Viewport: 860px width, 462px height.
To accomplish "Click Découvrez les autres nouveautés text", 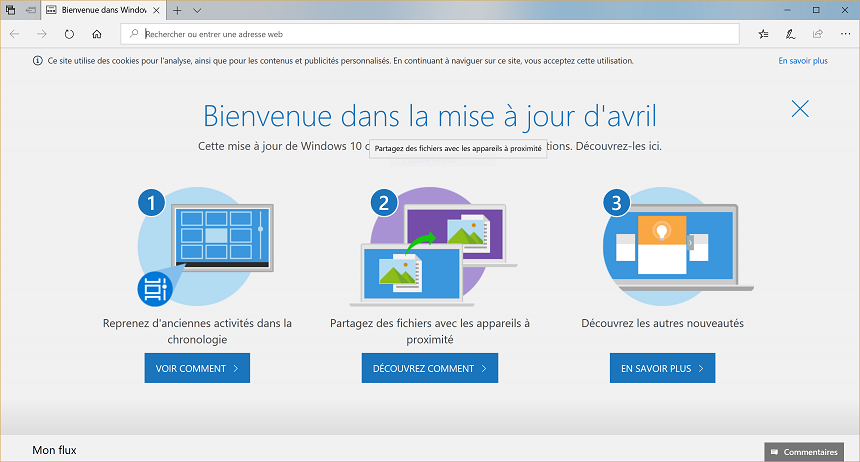I will click(663, 323).
